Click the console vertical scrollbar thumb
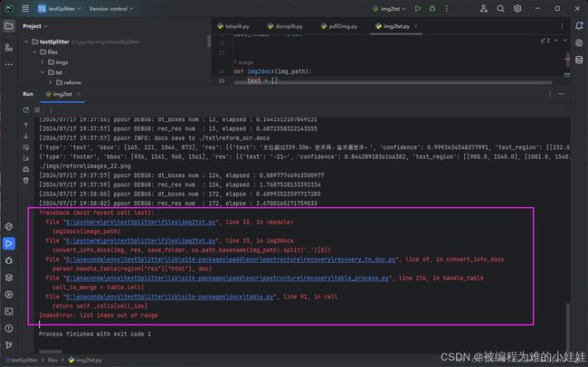The image size is (588, 367). pos(568,327)
